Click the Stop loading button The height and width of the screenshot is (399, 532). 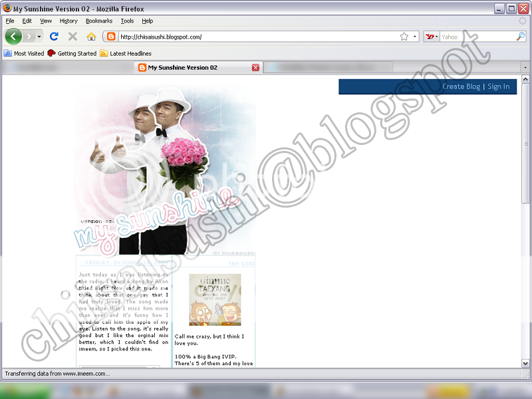tap(72, 37)
